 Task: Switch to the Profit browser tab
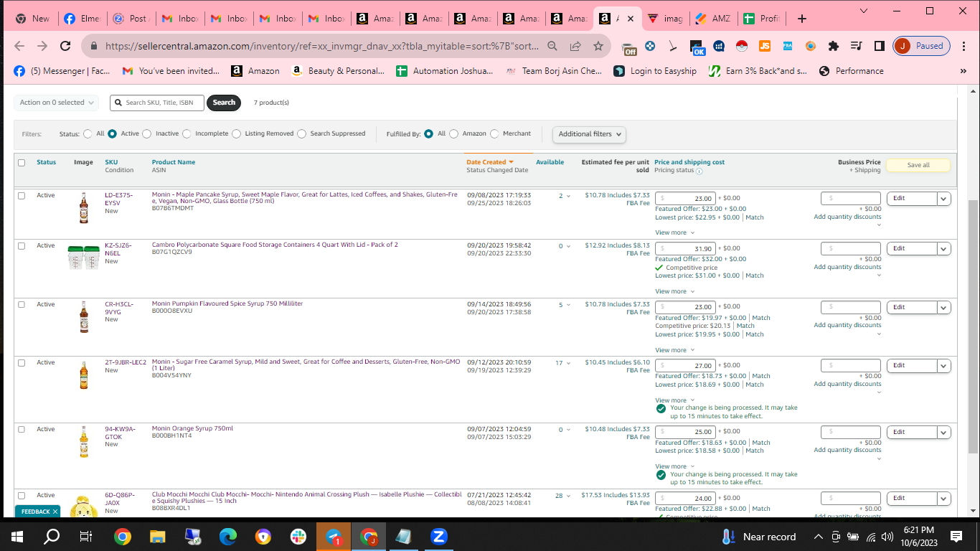(762, 19)
